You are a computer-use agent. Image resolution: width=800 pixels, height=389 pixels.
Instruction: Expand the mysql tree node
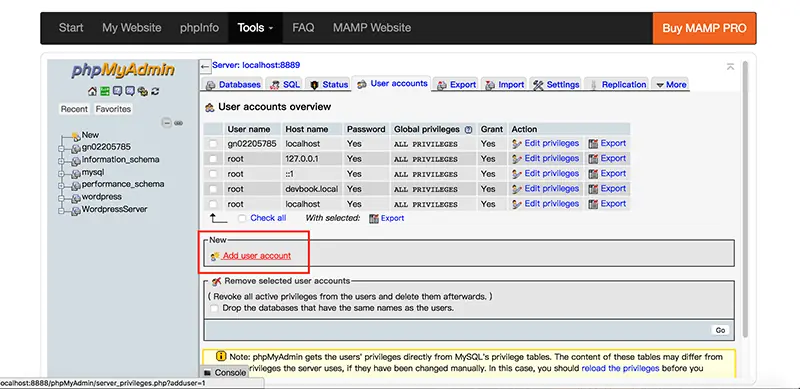coord(61,174)
